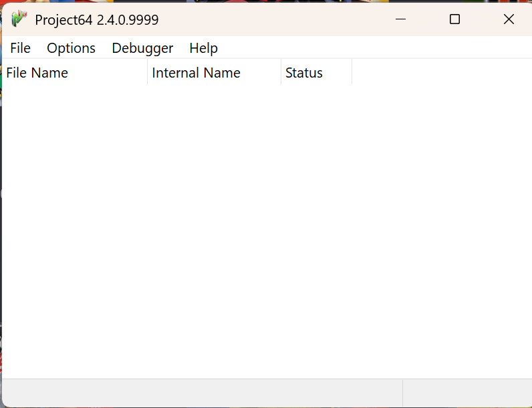This screenshot has height=408, width=532.
Task: Close the Project64 window
Action: (x=509, y=19)
